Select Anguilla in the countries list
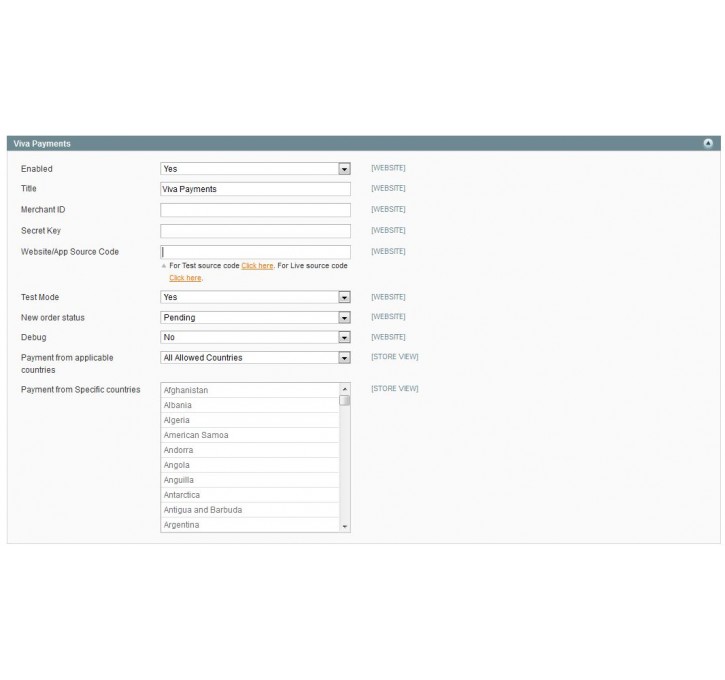Viewport: 725px width, 680px height. 250,480
